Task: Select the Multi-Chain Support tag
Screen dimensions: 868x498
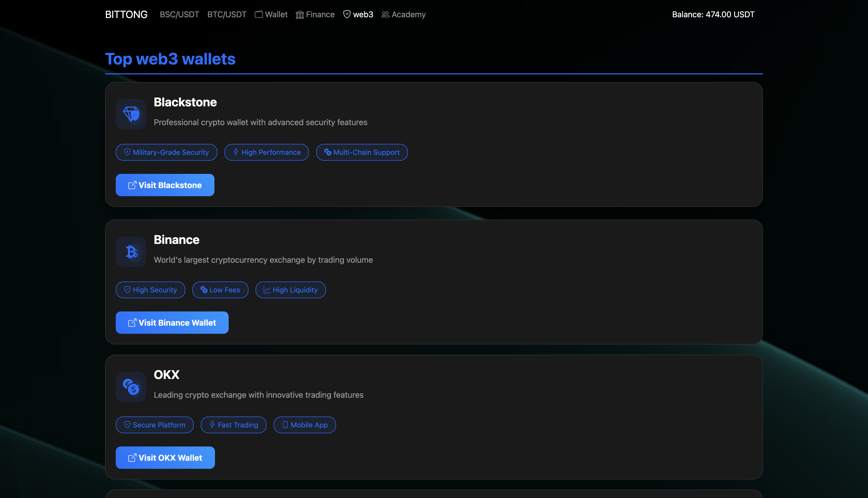Action: pos(361,152)
